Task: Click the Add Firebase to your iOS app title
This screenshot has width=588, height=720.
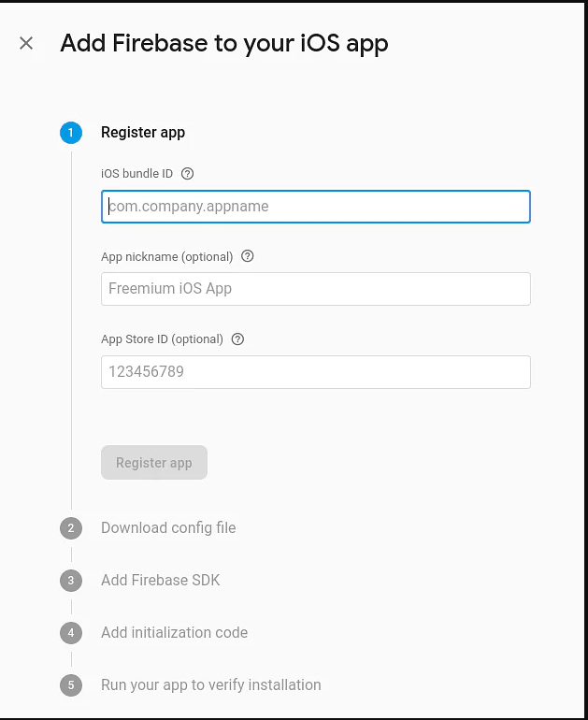Action: pos(224,44)
